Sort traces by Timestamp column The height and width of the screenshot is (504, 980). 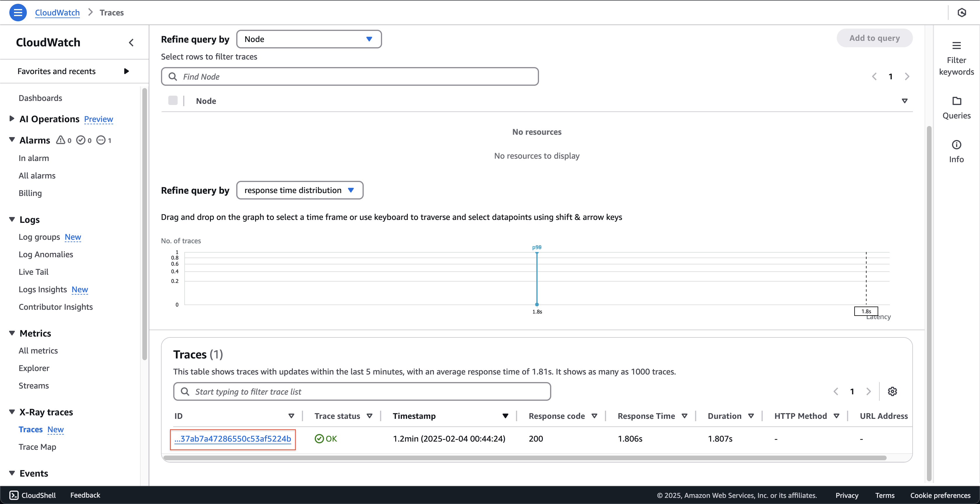pos(505,416)
